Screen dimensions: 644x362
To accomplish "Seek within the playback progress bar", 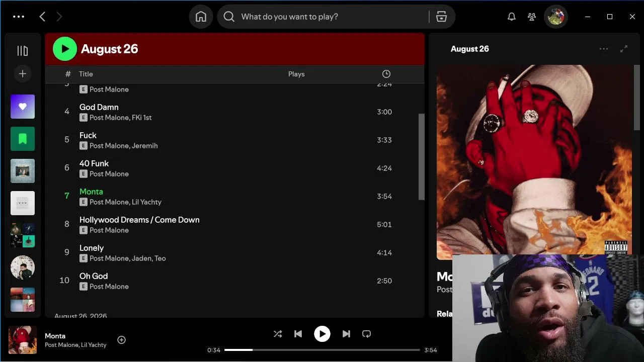I will click(322, 350).
